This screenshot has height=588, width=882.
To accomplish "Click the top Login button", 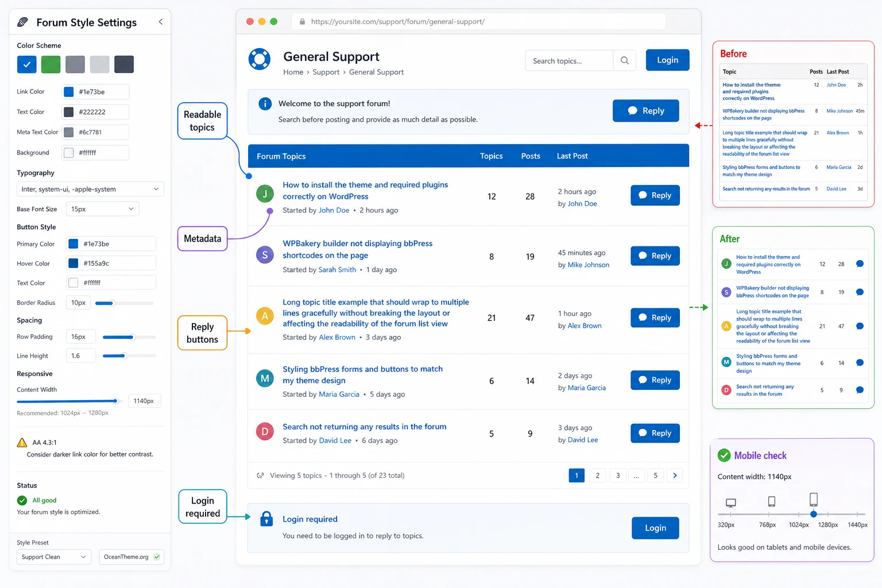I will [x=667, y=60].
